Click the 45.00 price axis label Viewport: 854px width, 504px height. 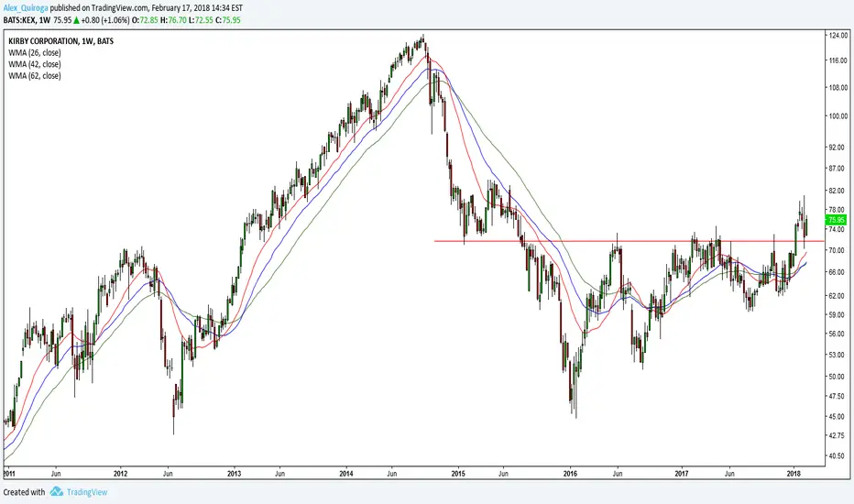[838, 416]
